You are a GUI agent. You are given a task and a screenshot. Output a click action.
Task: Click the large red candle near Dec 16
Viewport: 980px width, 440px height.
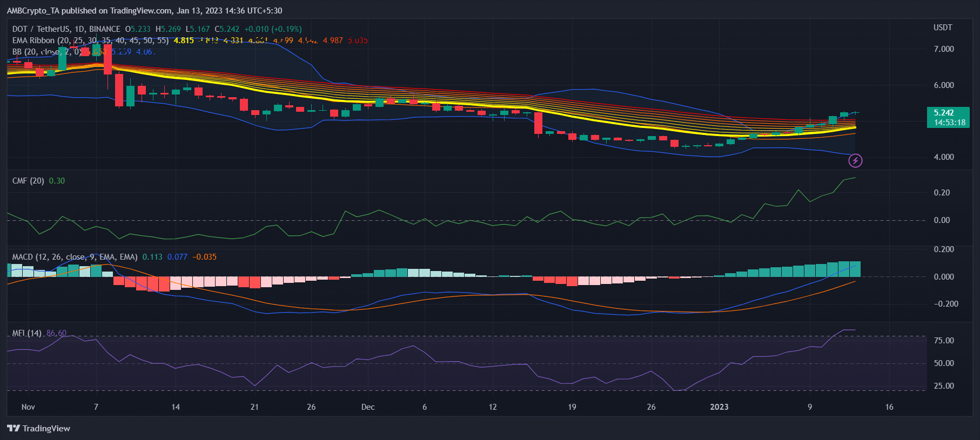pos(538,123)
